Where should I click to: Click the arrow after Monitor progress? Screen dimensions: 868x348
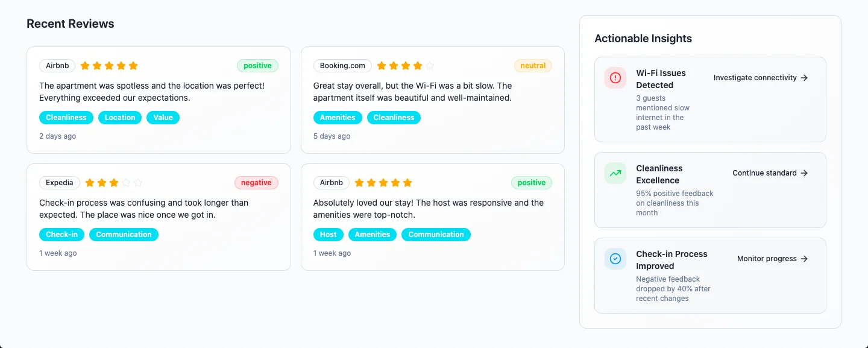click(804, 259)
